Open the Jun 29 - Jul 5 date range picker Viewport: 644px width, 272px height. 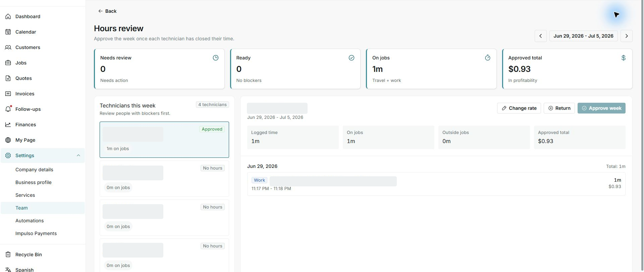pyautogui.click(x=583, y=36)
